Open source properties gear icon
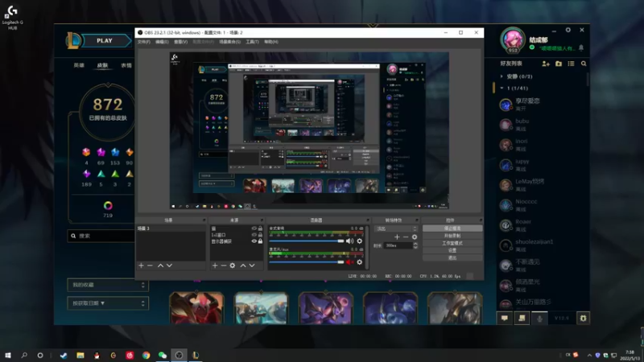This screenshot has height=362, width=644. point(233,265)
